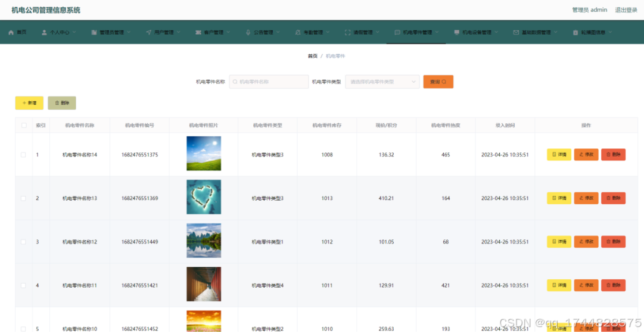Click red 删除 for 机电零件名称13

(613, 198)
